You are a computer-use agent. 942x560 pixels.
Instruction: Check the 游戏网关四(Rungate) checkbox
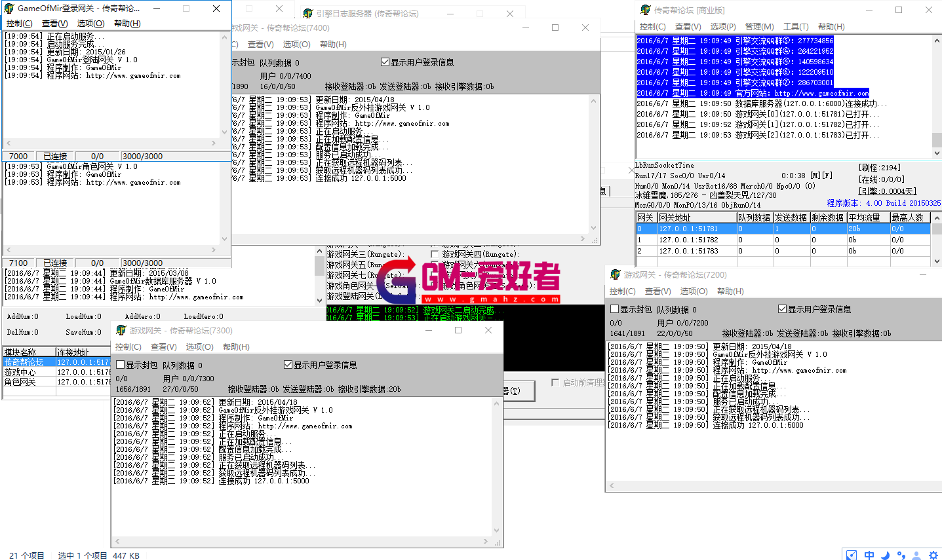[x=435, y=254]
